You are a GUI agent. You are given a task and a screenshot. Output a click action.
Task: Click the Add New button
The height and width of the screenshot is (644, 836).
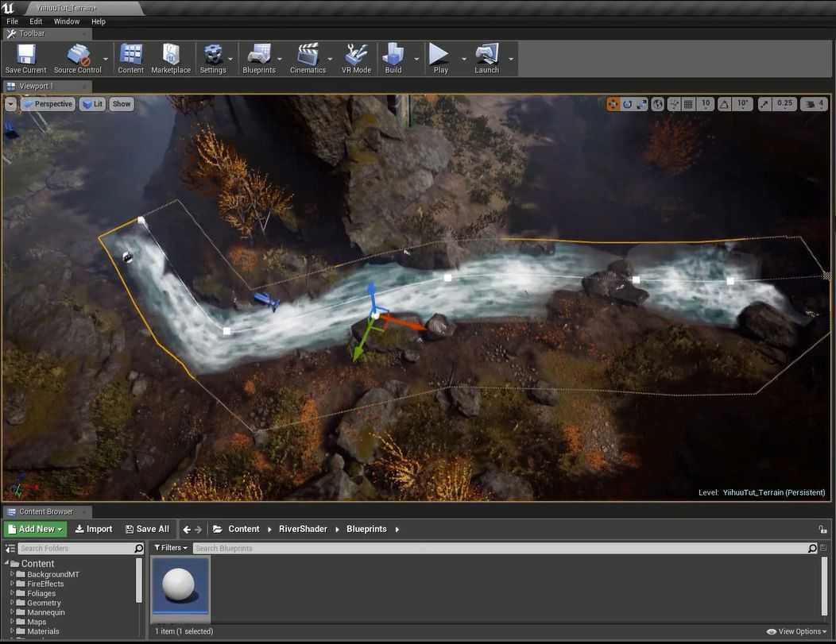(x=36, y=529)
